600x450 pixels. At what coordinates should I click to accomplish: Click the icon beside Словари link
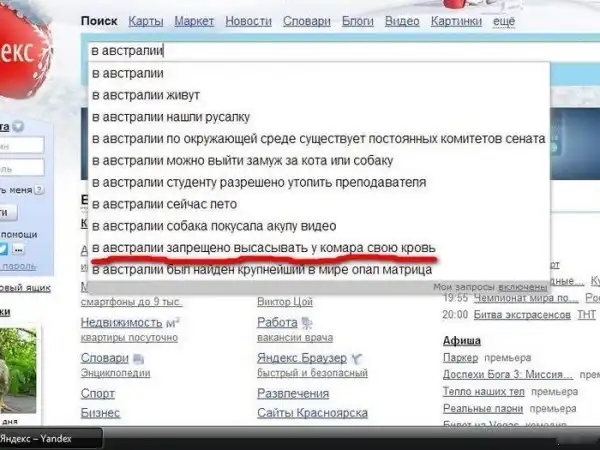[x=139, y=358]
